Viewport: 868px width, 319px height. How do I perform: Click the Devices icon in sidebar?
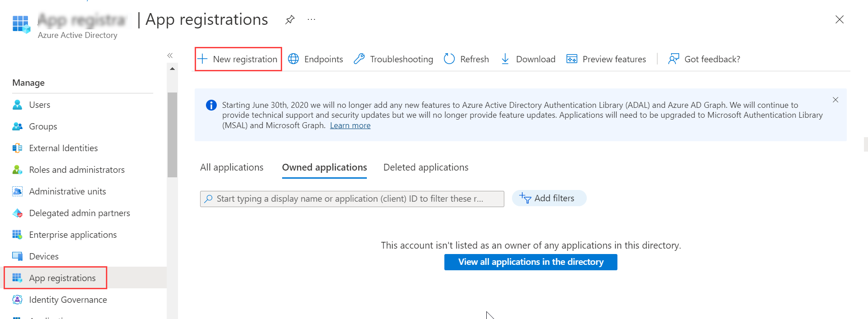coord(18,256)
